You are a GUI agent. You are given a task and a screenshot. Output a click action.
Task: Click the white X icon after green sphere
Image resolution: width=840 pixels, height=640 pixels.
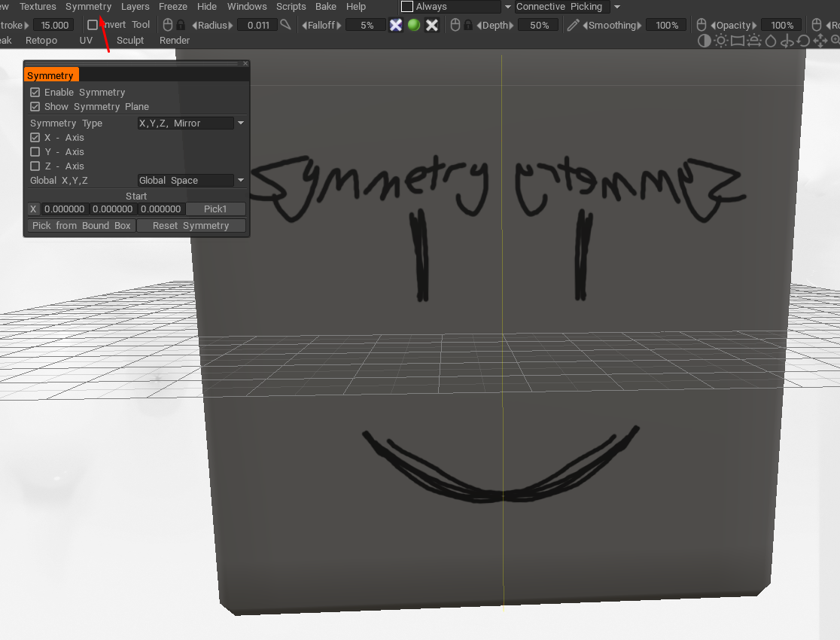point(432,25)
